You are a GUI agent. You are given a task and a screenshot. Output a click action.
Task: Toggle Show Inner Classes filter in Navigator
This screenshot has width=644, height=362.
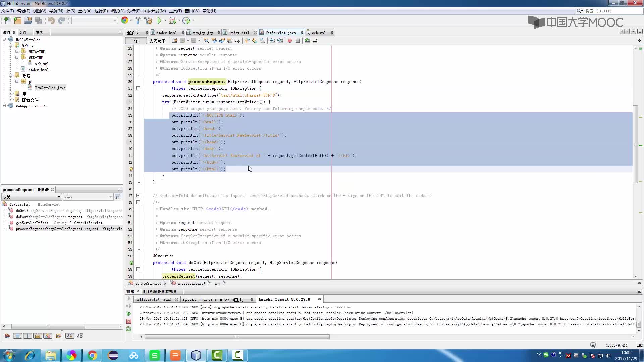tap(48, 336)
